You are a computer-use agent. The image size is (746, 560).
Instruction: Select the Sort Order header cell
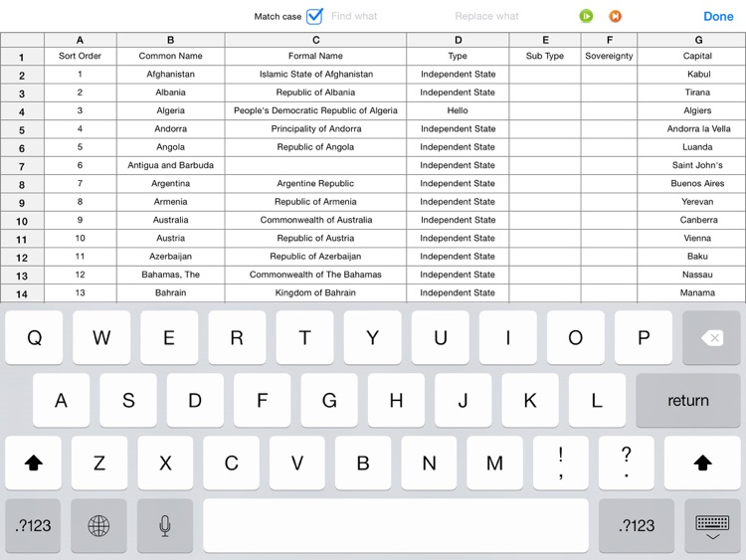point(80,56)
